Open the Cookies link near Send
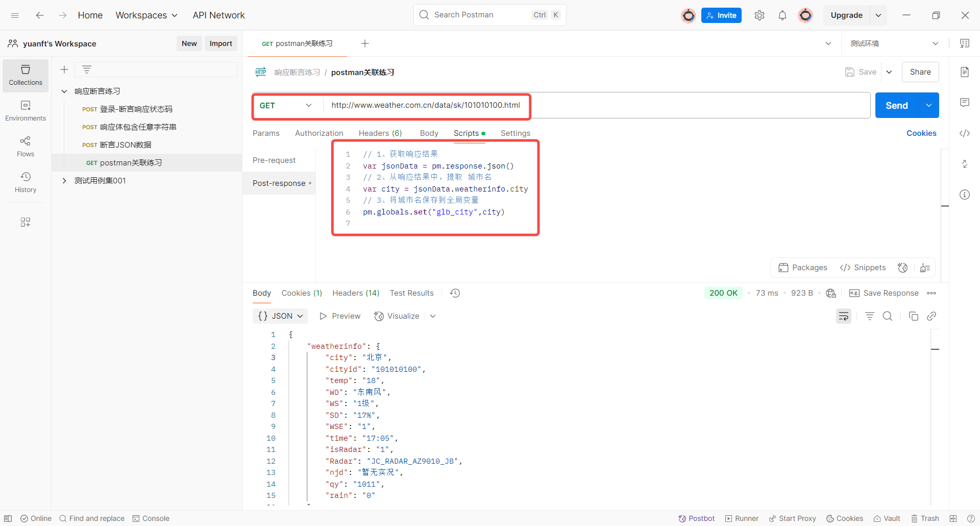The width and height of the screenshot is (980, 526). 921,133
